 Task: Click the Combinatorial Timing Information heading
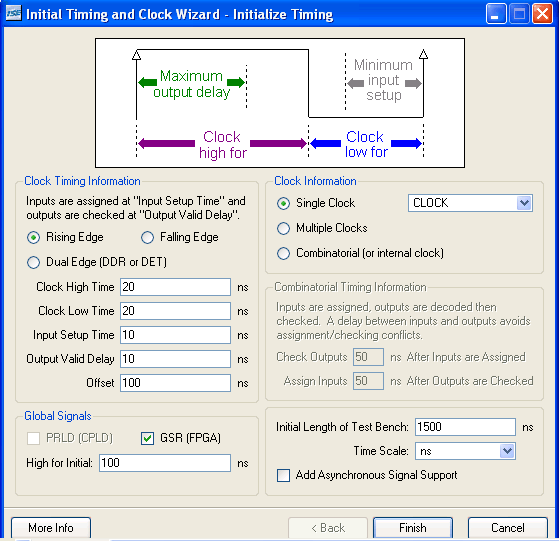pos(350,287)
